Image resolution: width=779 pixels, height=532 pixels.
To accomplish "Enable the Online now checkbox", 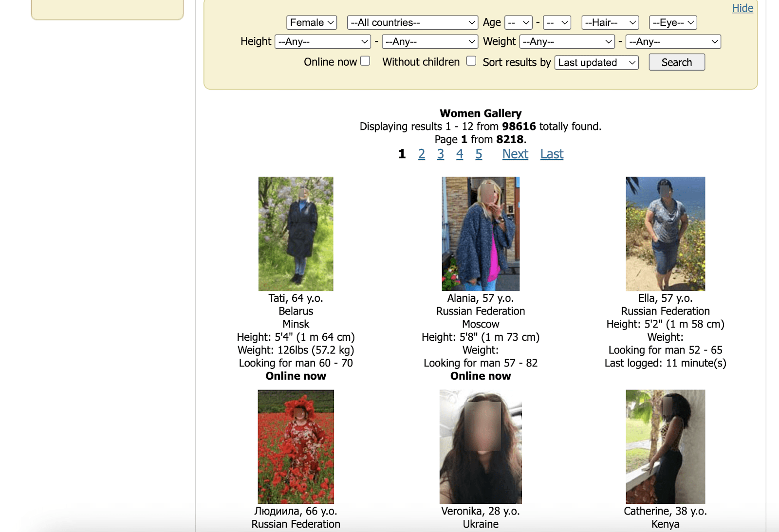I will (365, 61).
